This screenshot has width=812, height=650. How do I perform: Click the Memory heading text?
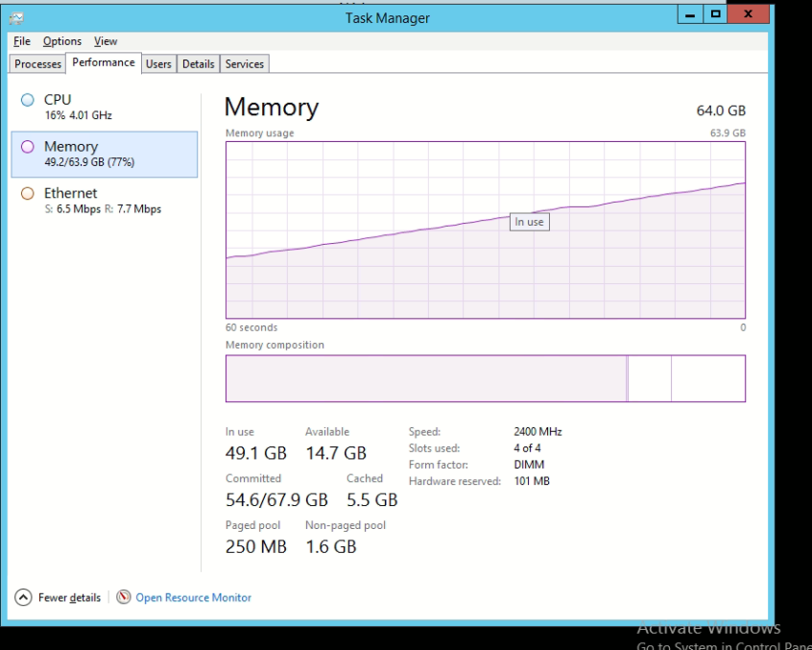tap(272, 108)
